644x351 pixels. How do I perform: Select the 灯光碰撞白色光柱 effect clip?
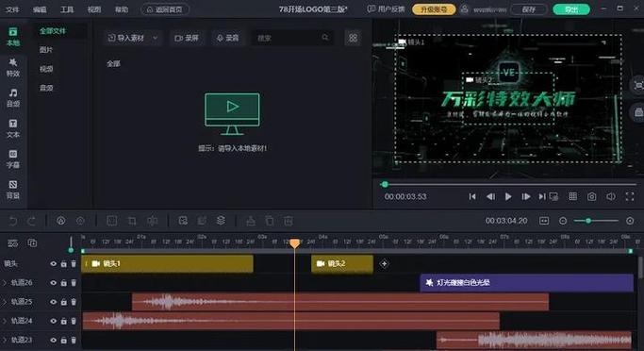526,283
